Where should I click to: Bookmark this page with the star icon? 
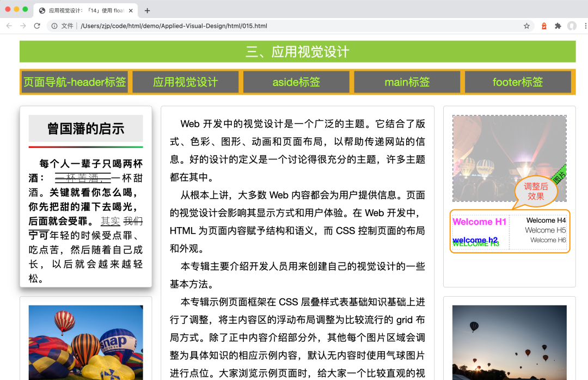point(526,26)
